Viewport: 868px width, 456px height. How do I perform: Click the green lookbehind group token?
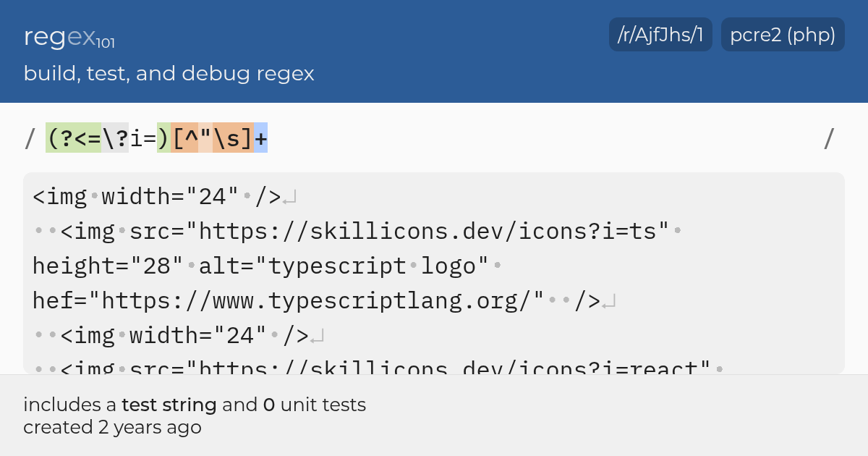[x=109, y=138]
